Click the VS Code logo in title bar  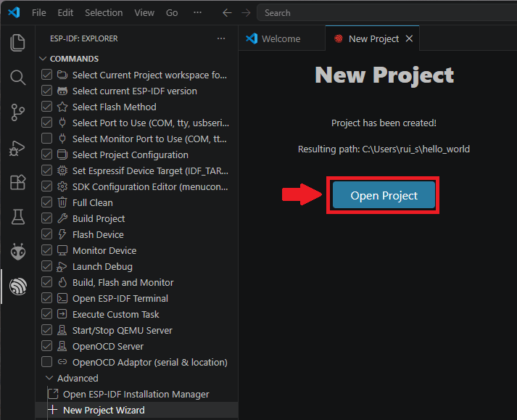[14, 12]
